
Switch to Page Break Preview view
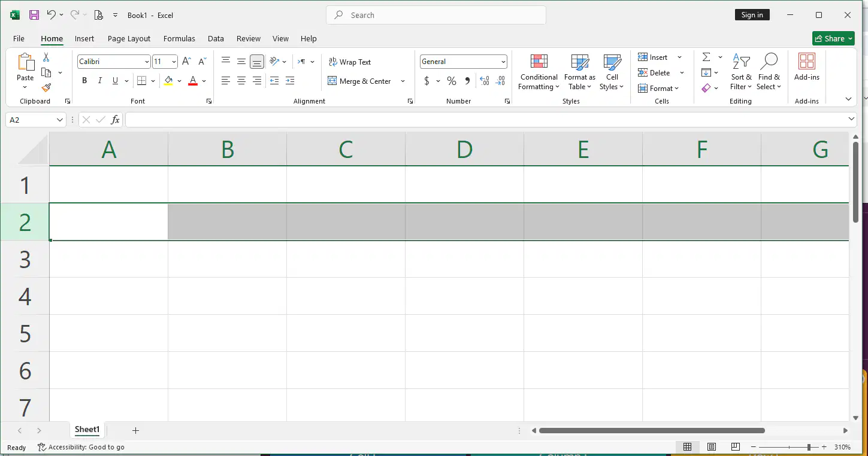(x=735, y=447)
